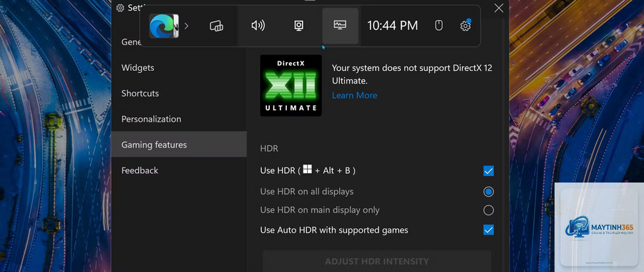Select the Gaming features tab
This screenshot has height=272, width=644.
click(x=179, y=145)
